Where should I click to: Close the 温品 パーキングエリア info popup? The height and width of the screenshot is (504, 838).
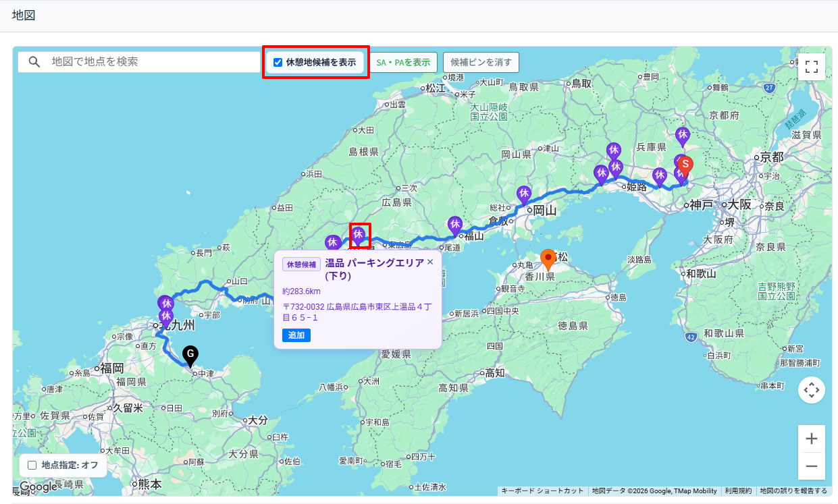(x=430, y=262)
